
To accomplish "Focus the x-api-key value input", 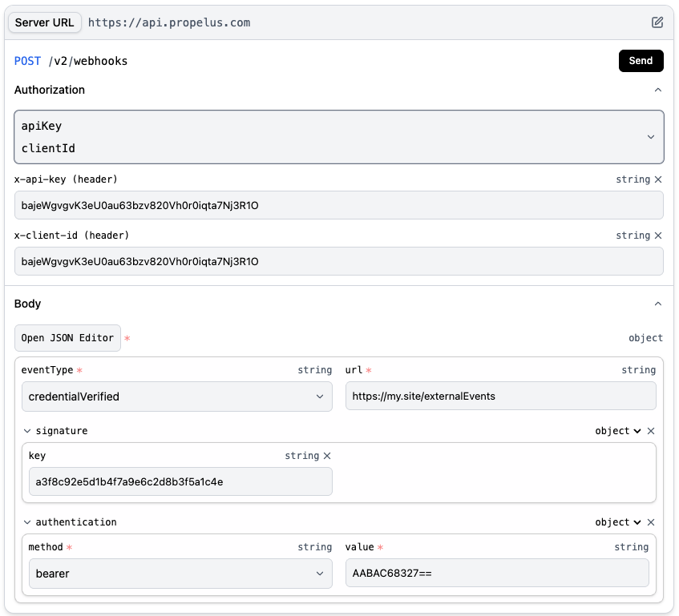I will 338,206.
